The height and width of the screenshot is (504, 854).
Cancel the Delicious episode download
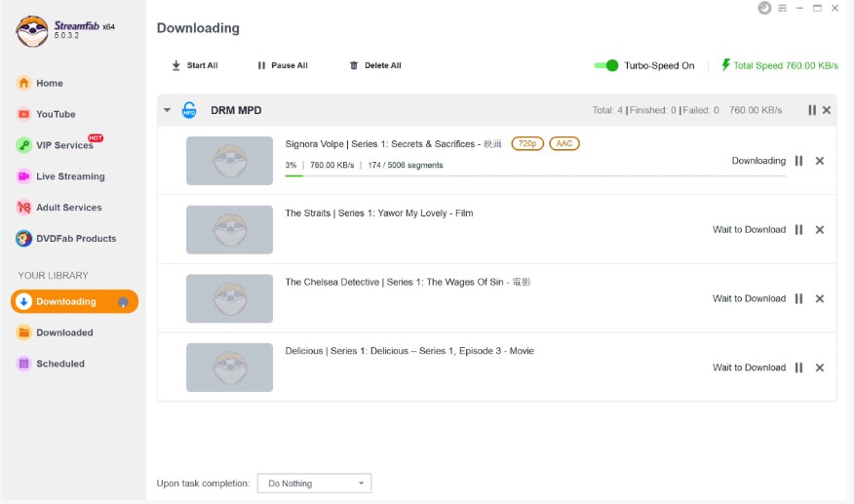click(x=819, y=368)
